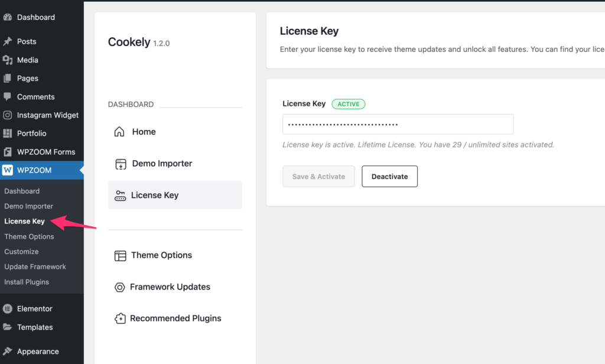Open Install Plugins submenu link
Image resolution: width=605 pixels, height=364 pixels.
tap(27, 282)
